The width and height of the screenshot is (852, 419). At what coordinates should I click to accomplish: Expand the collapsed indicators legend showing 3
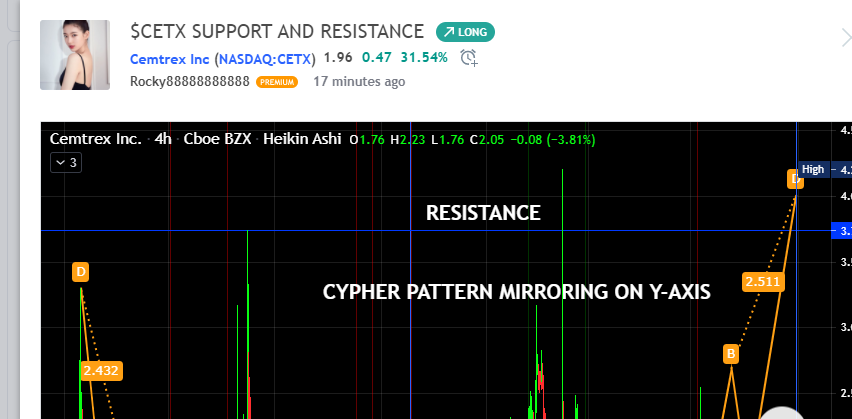[66, 162]
